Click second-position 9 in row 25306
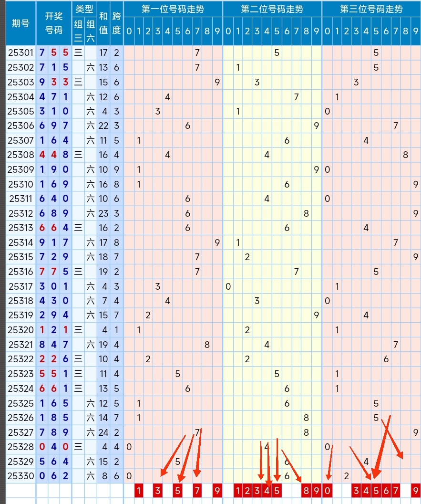 click(x=317, y=126)
